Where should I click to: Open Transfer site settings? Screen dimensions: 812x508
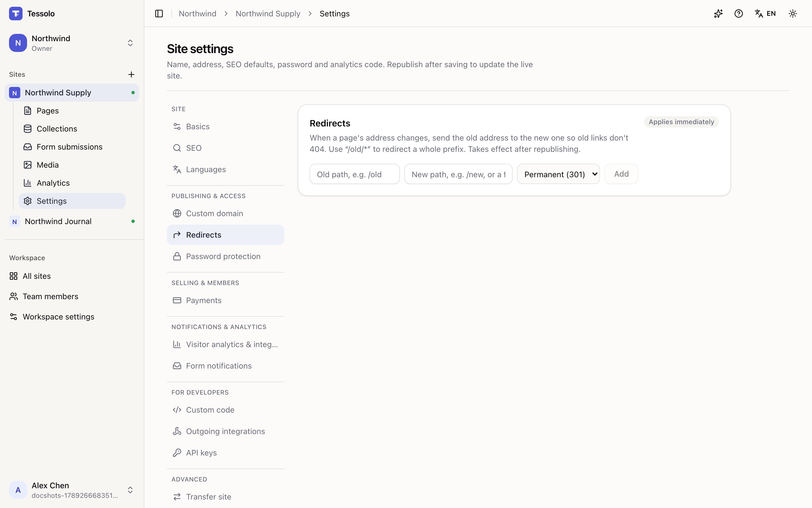[226, 497]
